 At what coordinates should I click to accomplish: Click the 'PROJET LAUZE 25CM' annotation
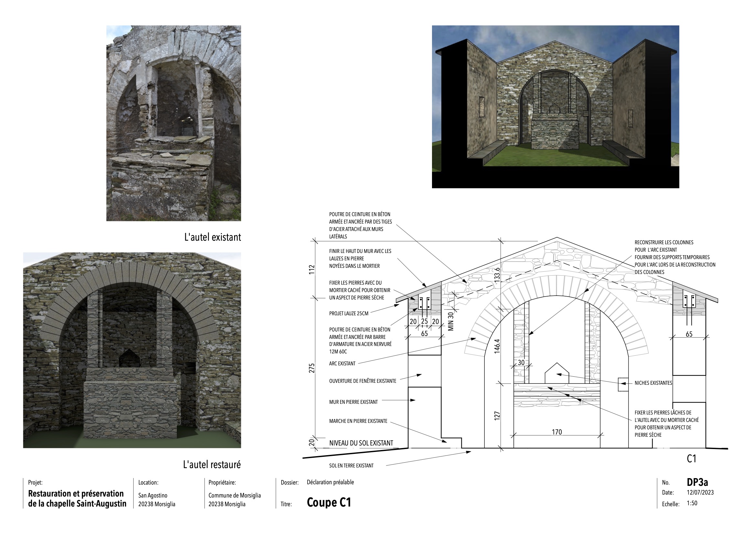point(348,314)
